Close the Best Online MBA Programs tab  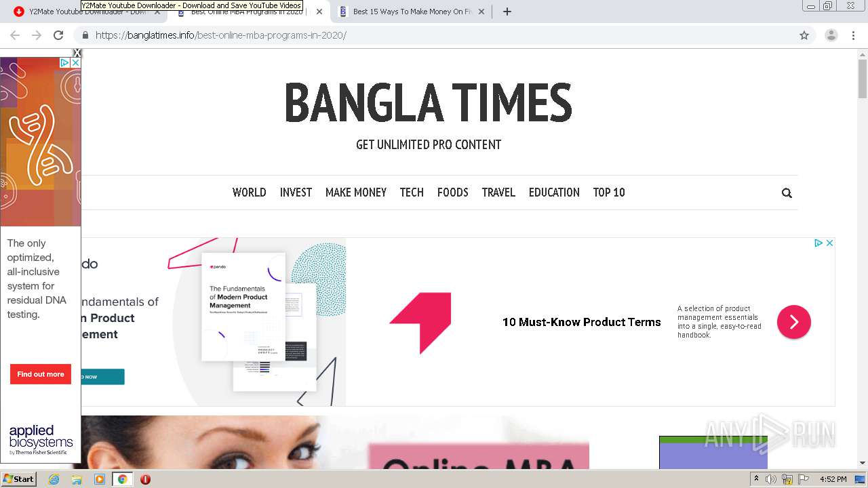(x=319, y=12)
